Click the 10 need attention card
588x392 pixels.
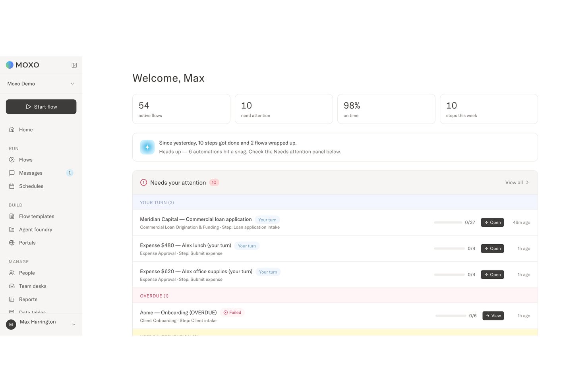[284, 109]
